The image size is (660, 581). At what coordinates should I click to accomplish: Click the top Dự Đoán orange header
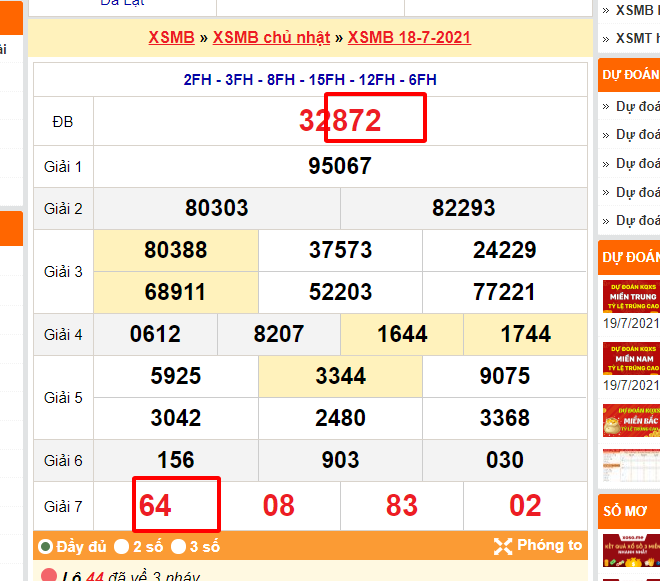click(x=630, y=74)
